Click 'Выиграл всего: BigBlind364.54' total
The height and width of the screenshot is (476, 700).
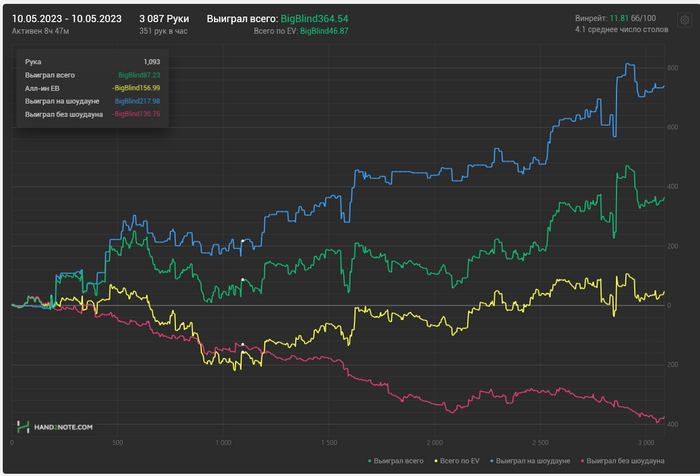[x=277, y=18]
